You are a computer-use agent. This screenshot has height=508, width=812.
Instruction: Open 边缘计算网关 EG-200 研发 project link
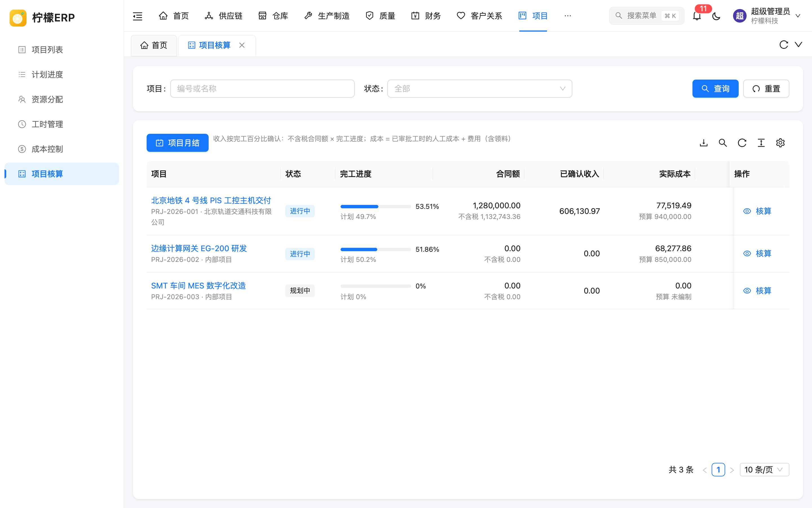click(x=199, y=249)
